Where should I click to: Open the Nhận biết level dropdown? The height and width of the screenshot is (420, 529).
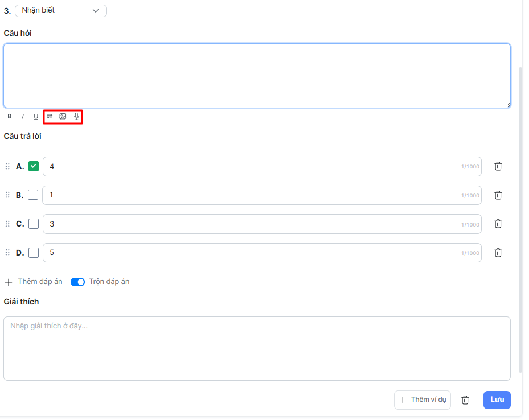[60, 10]
